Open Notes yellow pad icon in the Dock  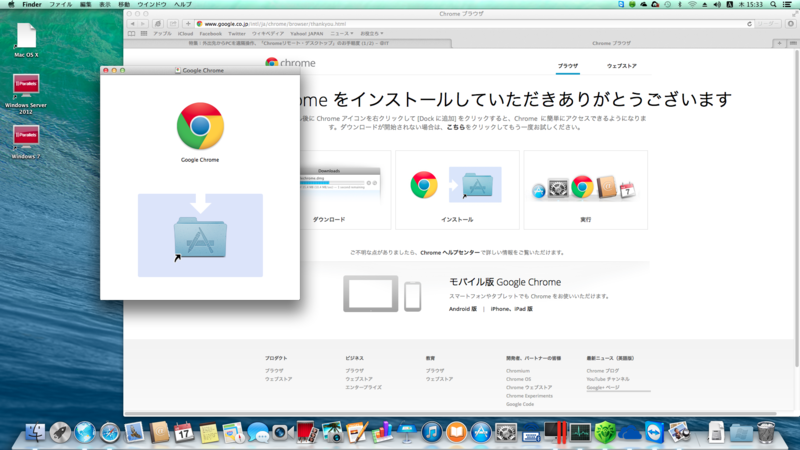click(209, 433)
